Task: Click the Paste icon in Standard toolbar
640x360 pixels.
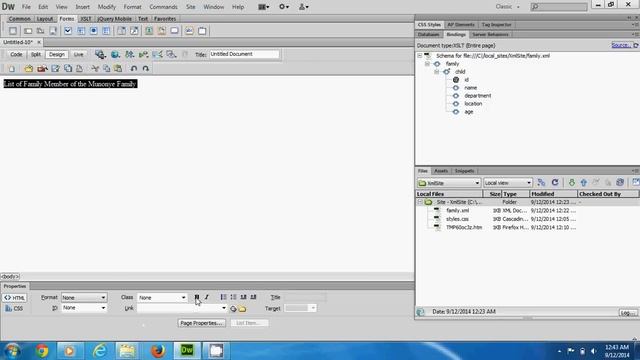Action: 118,69
